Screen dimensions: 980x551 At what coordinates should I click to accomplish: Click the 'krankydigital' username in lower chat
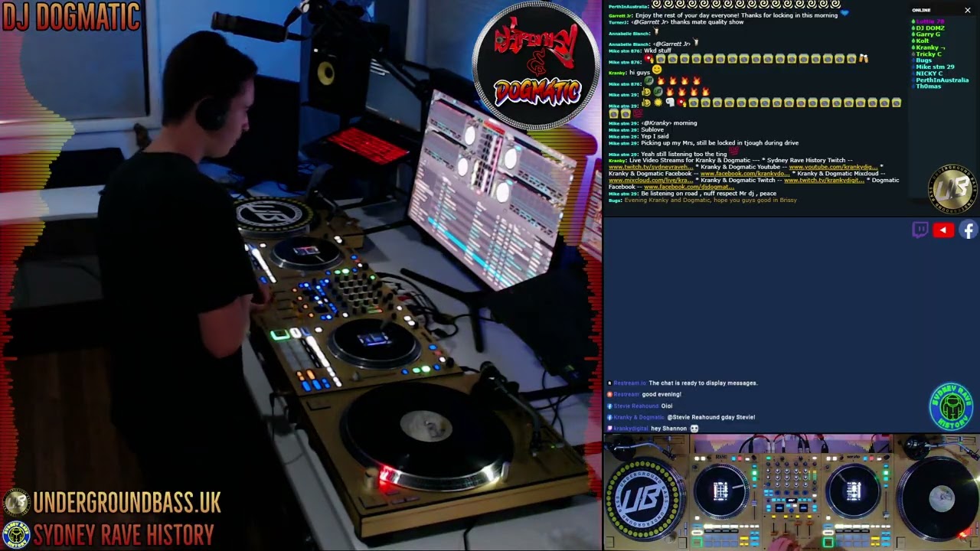(x=631, y=429)
